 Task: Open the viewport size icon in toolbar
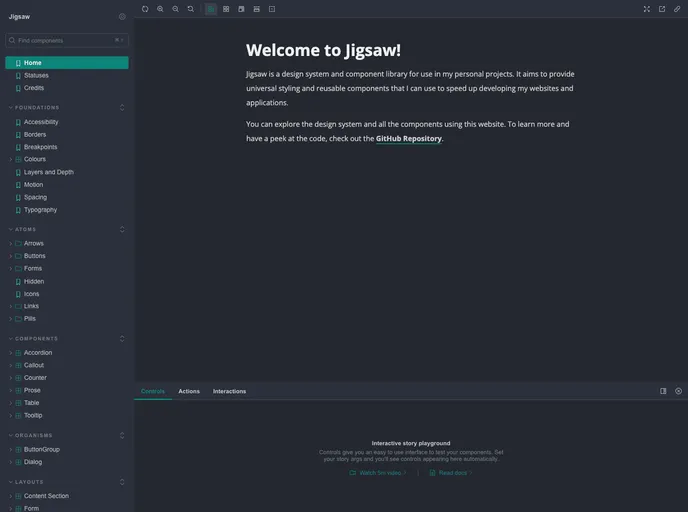point(241,9)
